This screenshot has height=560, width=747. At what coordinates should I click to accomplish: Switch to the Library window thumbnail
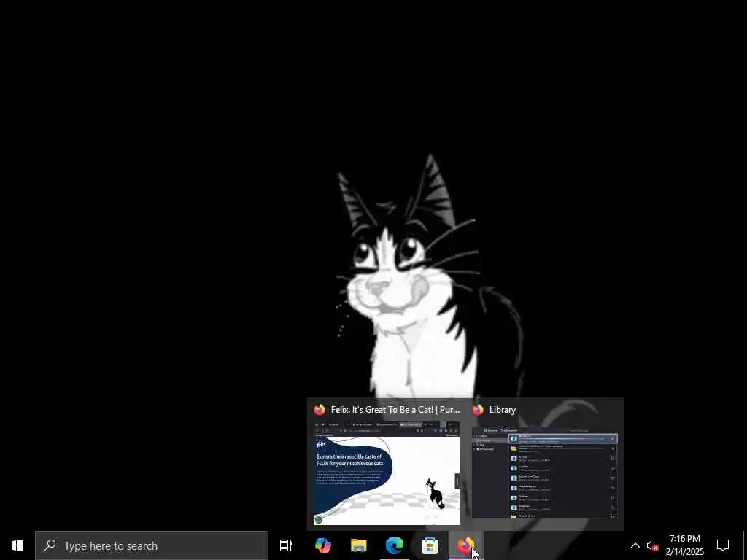544,472
